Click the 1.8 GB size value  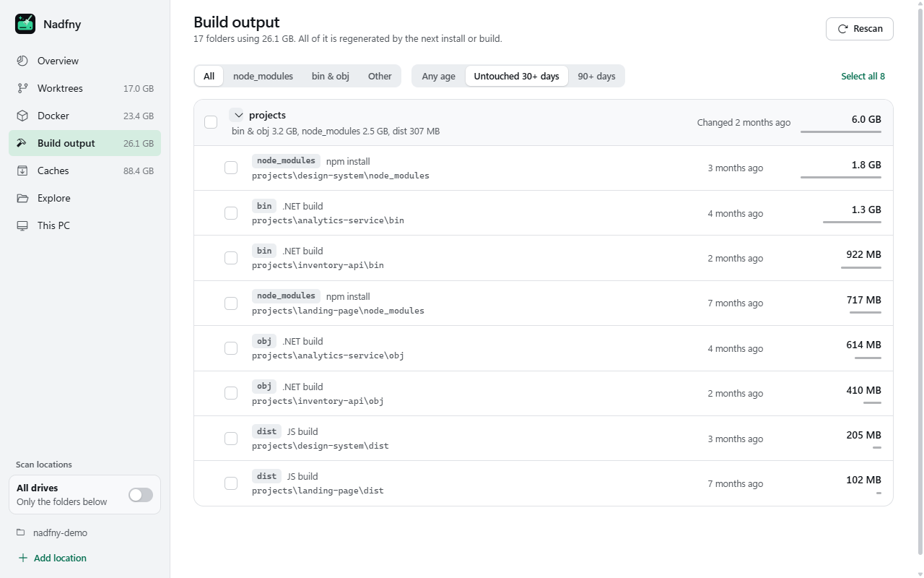click(x=866, y=165)
